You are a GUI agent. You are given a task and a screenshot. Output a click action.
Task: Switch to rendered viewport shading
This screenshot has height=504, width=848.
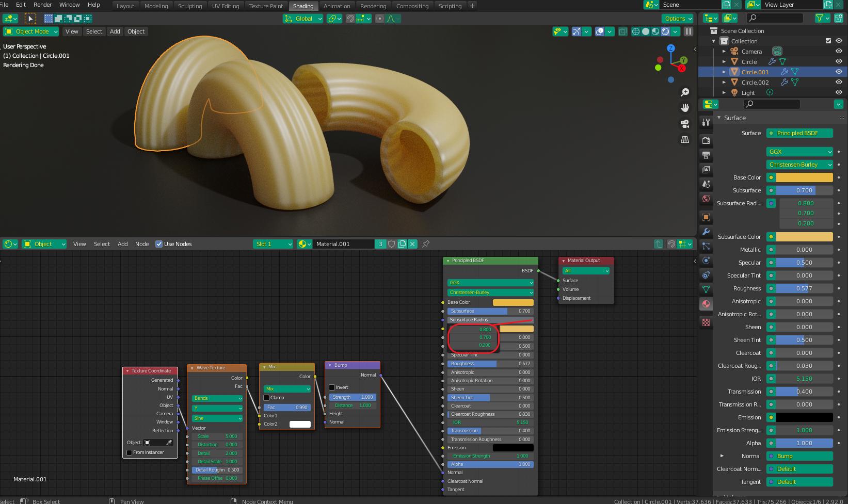[x=665, y=31]
